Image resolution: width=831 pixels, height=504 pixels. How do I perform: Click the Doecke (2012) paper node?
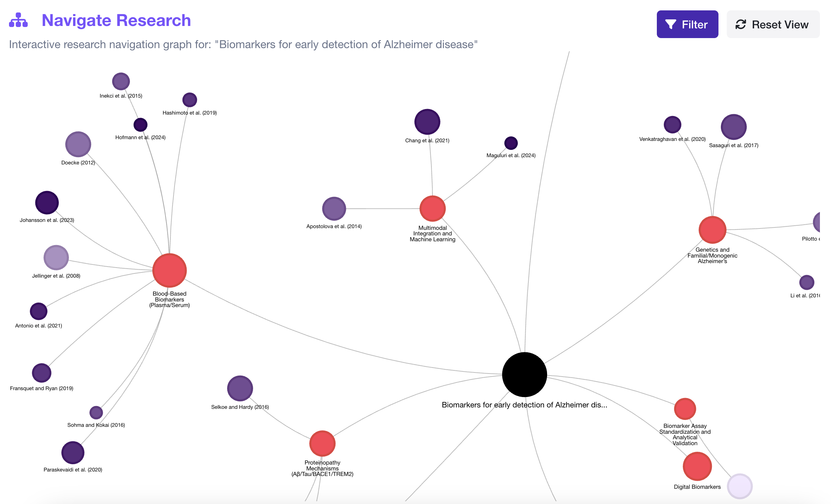click(x=78, y=144)
